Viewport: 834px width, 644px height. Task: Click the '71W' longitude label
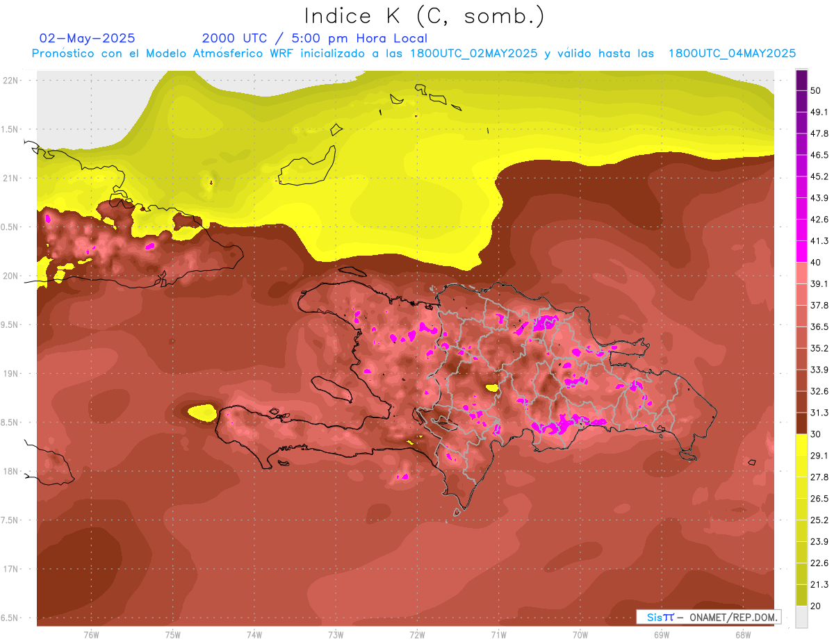tap(498, 635)
